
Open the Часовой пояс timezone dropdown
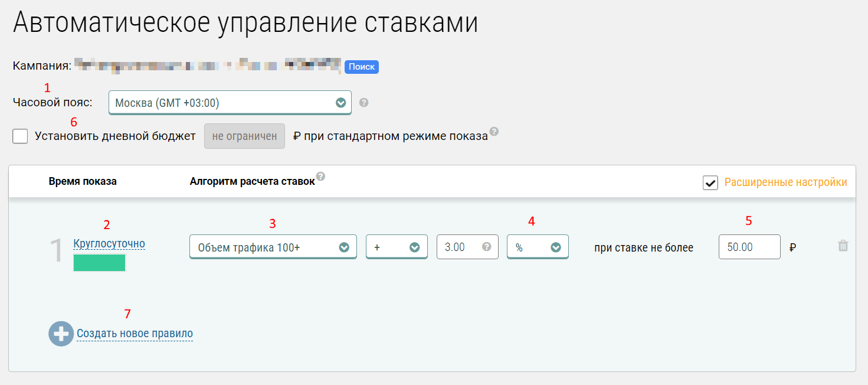[x=230, y=103]
